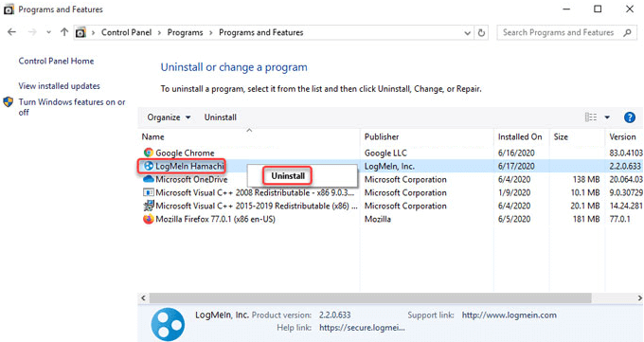This screenshot has height=342, width=644.
Task: Click the Mozilla publisher cell
Action: (x=378, y=219)
